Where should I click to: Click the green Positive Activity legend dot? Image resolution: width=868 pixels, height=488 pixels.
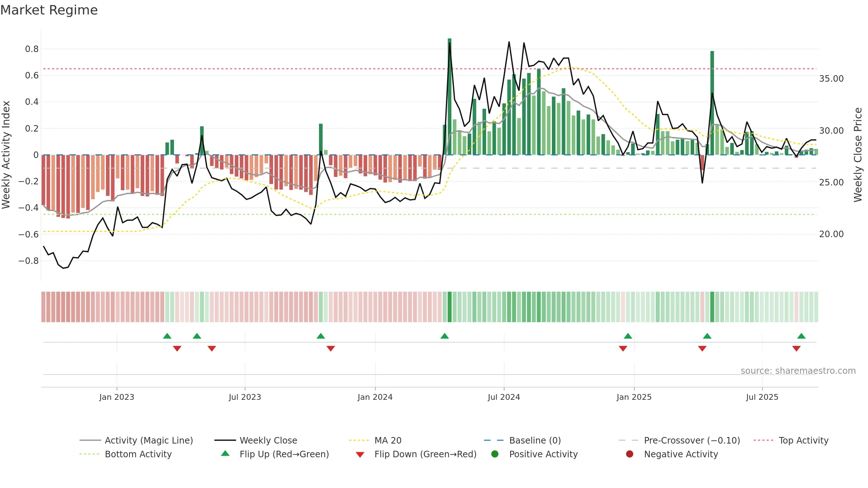click(x=495, y=454)
